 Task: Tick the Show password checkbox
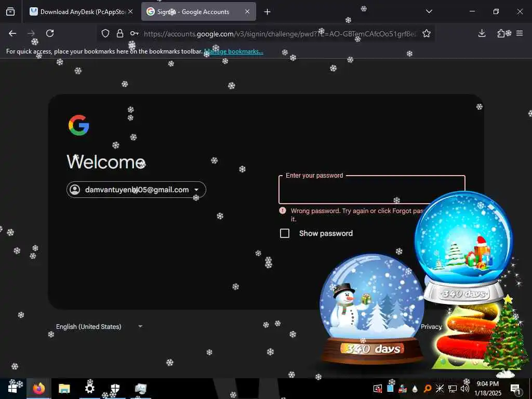[x=285, y=233]
